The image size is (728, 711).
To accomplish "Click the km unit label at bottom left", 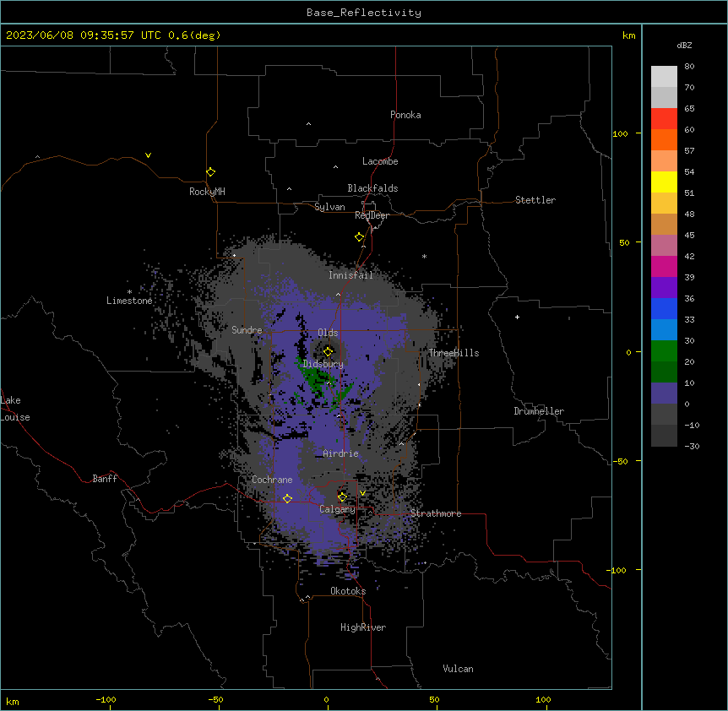I will coord(13,701).
